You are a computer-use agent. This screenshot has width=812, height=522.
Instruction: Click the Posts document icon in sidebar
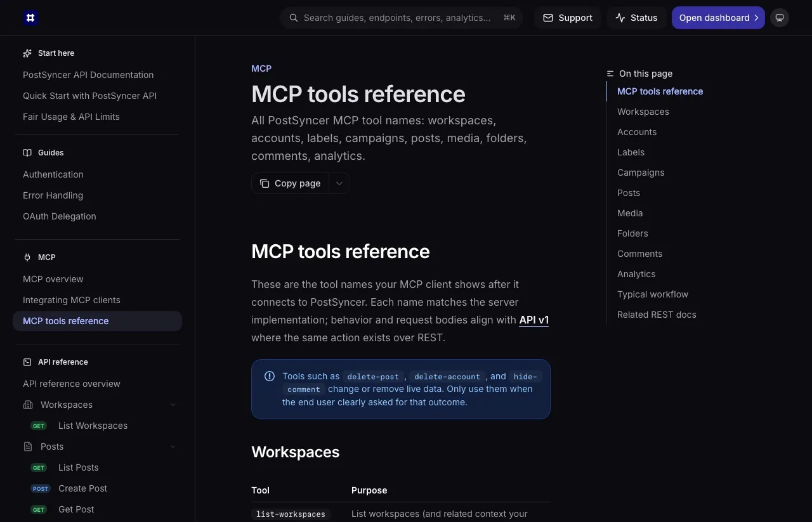pyautogui.click(x=28, y=447)
